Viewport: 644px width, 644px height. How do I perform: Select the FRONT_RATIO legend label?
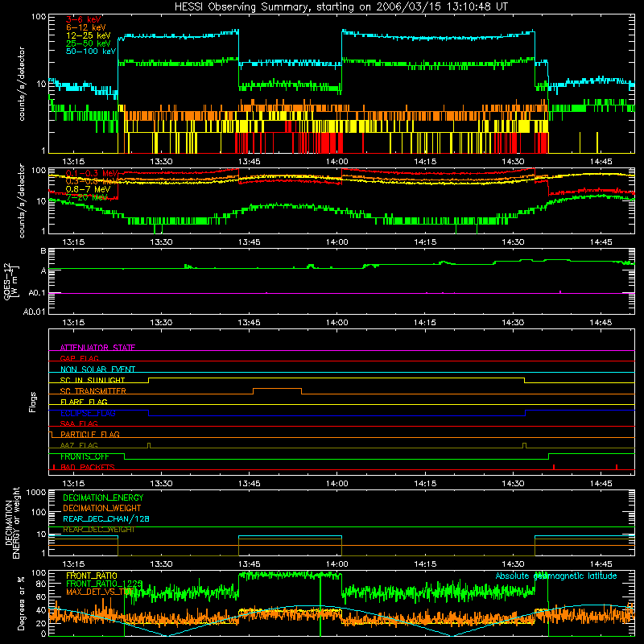(x=92, y=576)
